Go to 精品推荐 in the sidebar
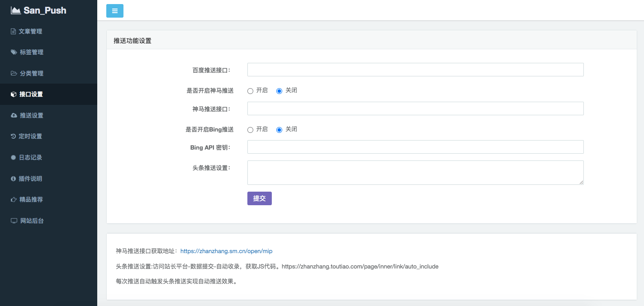The height and width of the screenshot is (306, 644). coord(31,200)
